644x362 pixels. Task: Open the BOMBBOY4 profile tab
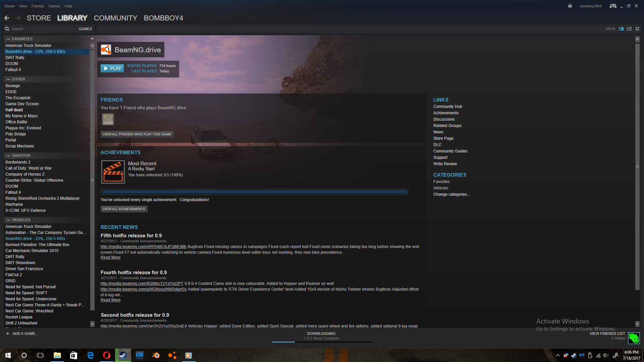[x=164, y=18]
